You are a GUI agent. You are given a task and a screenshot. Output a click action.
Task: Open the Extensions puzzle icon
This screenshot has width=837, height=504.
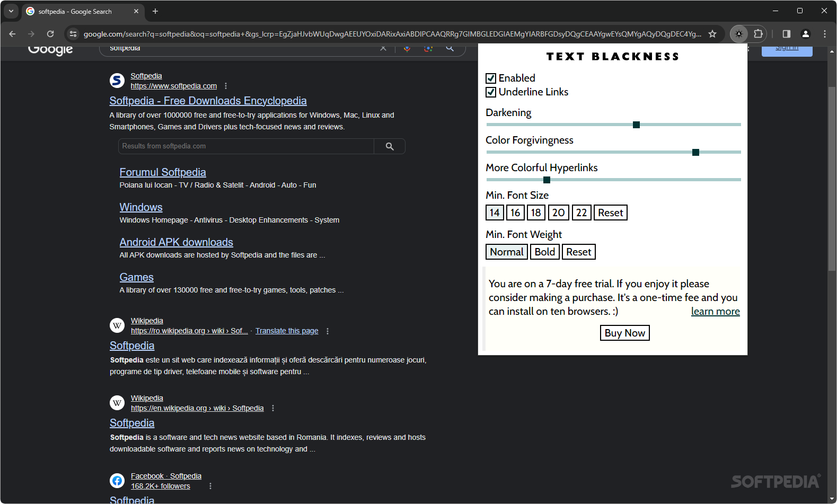pos(759,34)
